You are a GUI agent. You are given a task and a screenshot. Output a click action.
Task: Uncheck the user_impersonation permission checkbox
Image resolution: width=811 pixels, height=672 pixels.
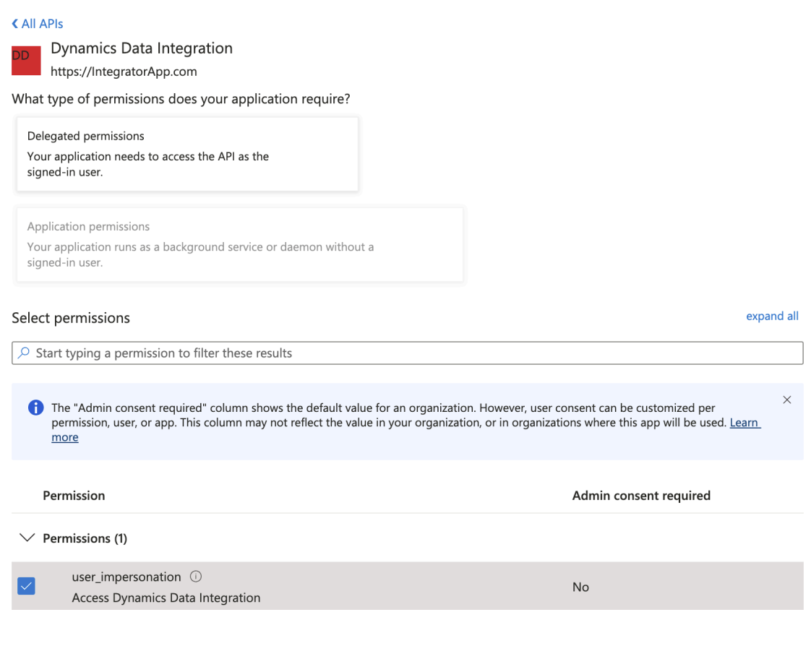tap(26, 586)
